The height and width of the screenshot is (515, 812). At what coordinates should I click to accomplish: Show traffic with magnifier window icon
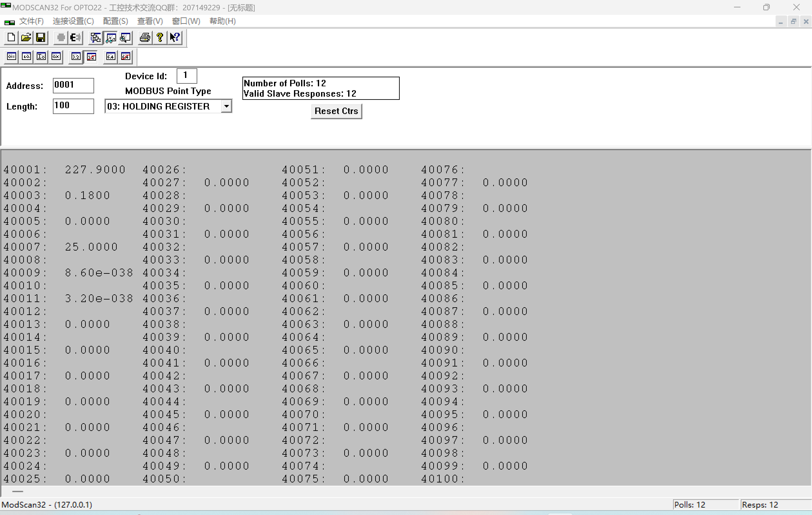(x=125, y=37)
